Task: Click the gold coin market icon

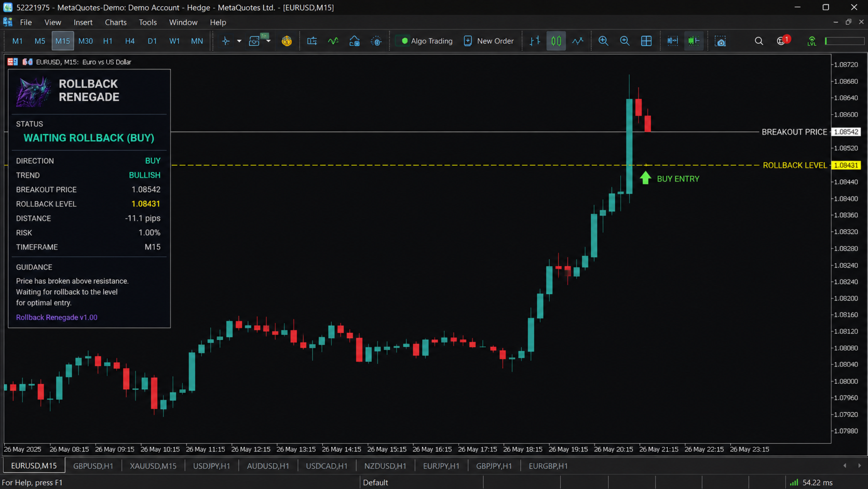Action: click(x=287, y=41)
